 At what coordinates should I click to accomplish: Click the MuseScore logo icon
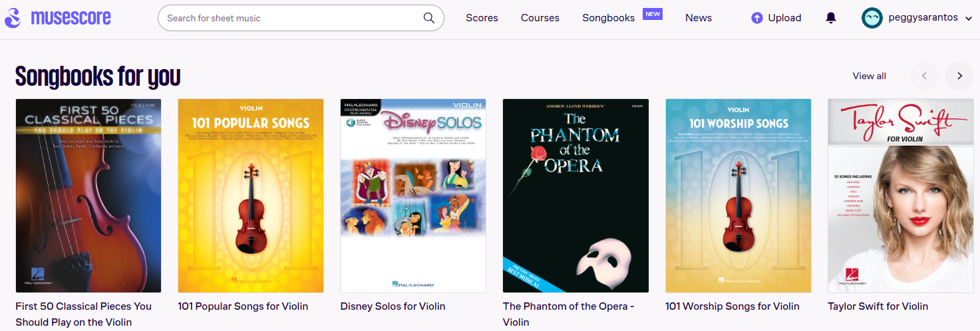(13, 19)
